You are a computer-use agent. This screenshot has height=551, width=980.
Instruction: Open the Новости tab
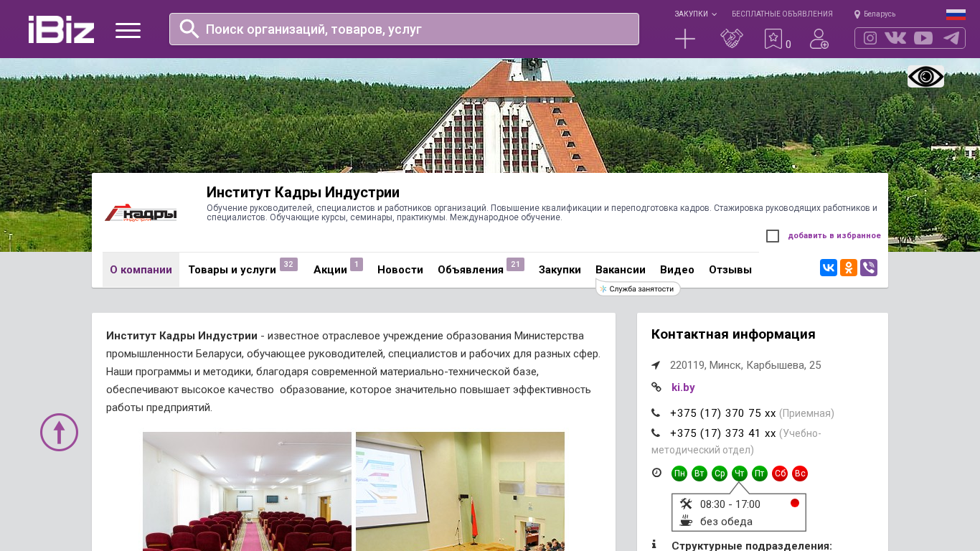(x=400, y=270)
